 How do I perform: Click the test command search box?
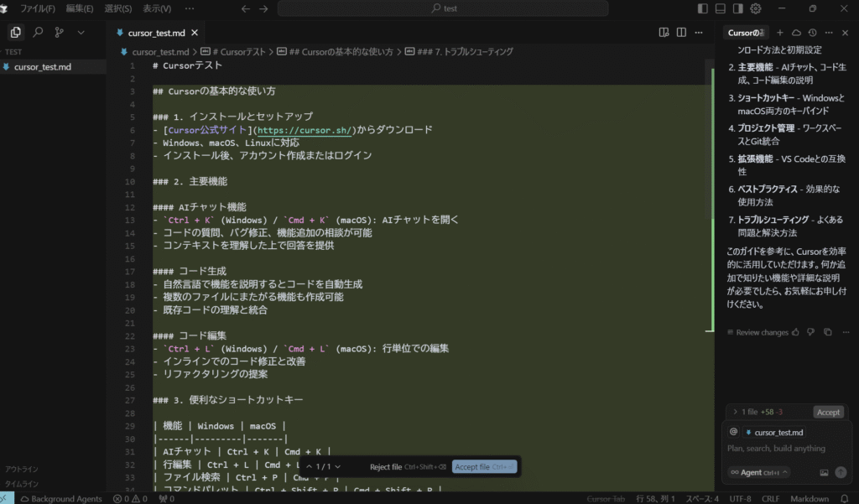pyautogui.click(x=443, y=8)
